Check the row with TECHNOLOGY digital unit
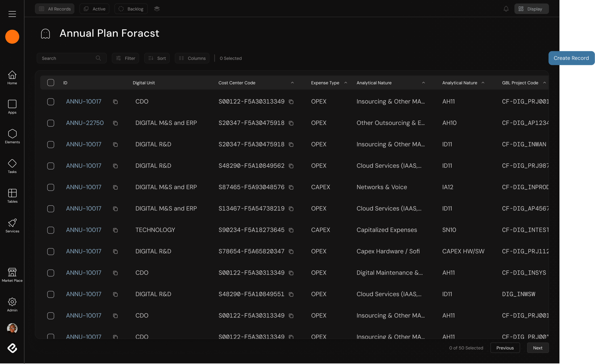 50,230
